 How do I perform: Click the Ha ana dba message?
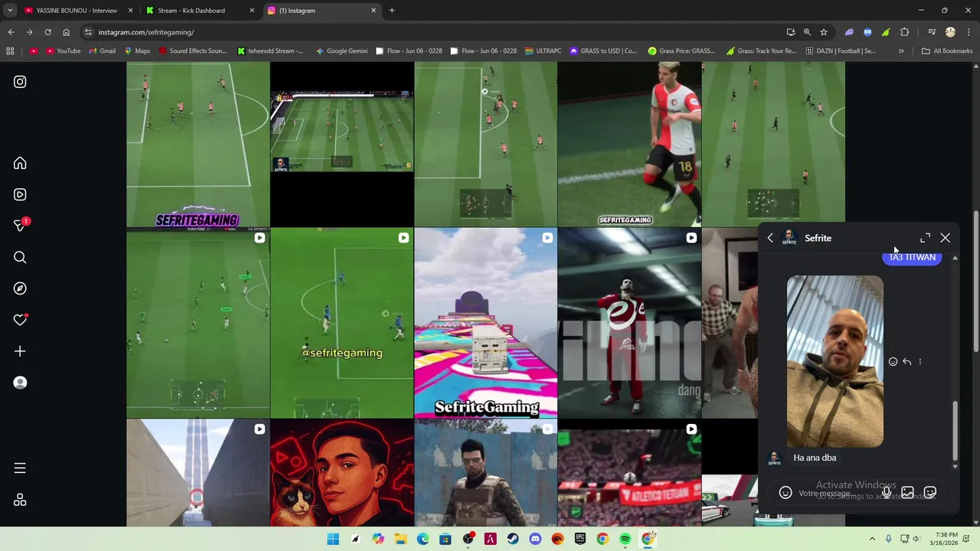point(815,458)
